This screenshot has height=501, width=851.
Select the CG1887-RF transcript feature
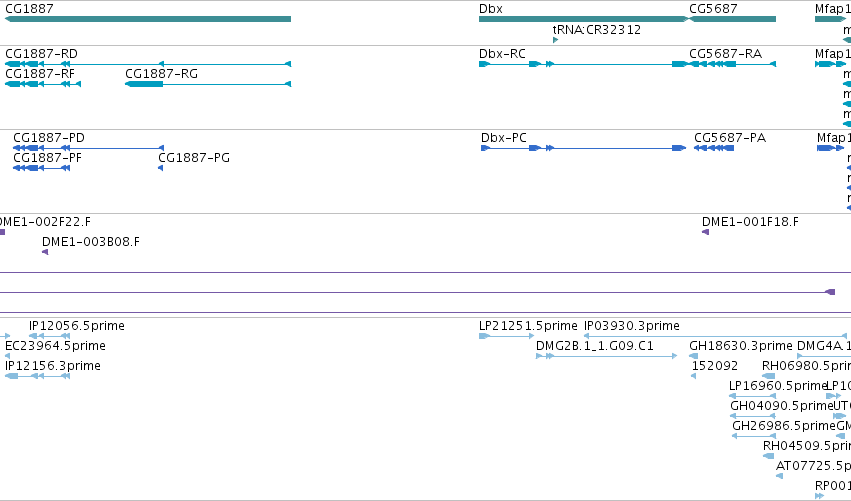pyautogui.click(x=43, y=84)
